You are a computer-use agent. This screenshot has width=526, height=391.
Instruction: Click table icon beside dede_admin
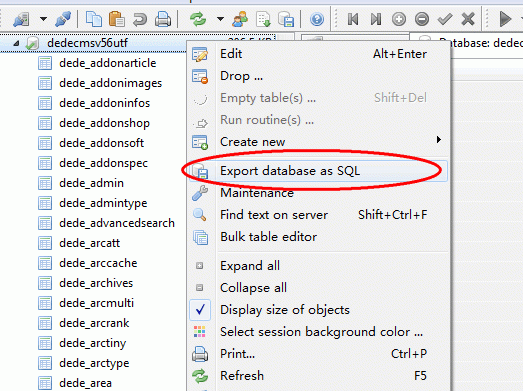45,183
